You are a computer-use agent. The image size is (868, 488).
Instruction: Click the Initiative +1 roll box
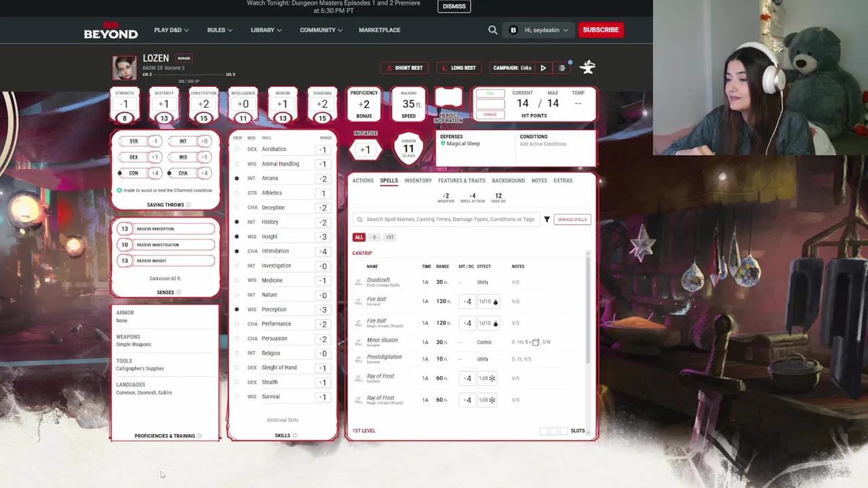(366, 150)
